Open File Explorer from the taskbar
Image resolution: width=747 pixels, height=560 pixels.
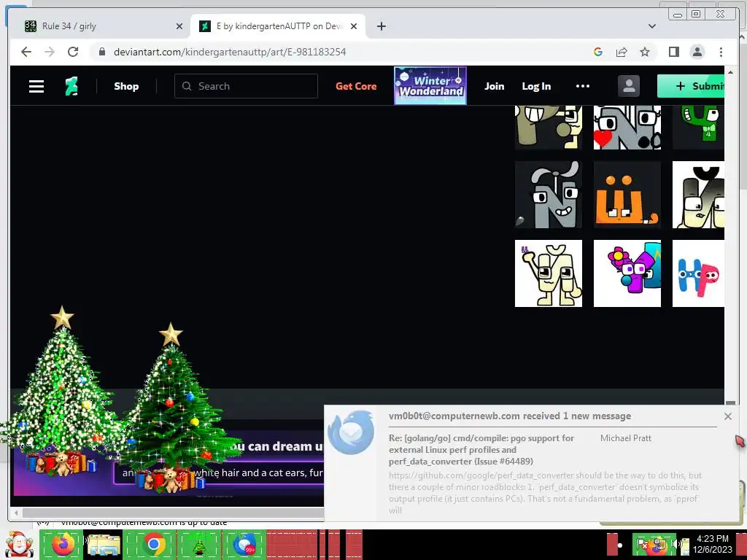(104, 544)
